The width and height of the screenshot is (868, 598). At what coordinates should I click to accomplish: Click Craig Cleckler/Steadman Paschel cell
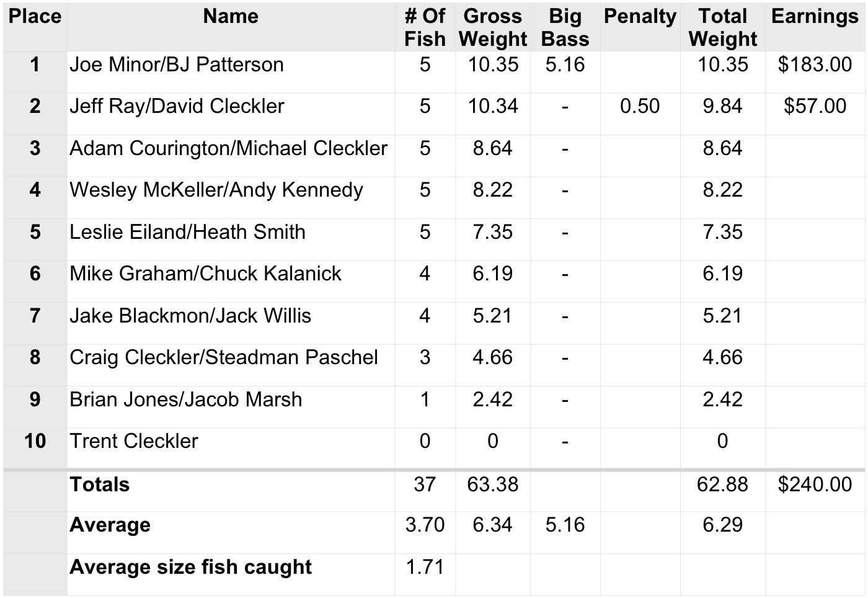coord(224,358)
